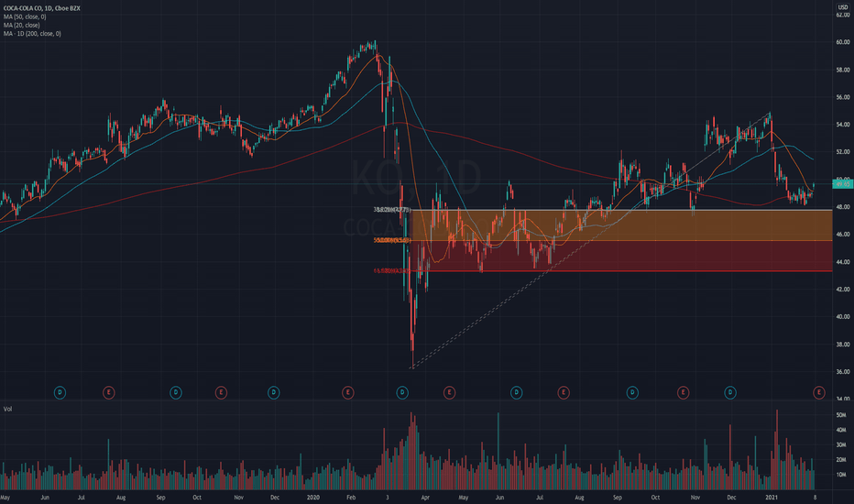
Task: Click the 44.00 price axis label
Action: tap(843, 262)
